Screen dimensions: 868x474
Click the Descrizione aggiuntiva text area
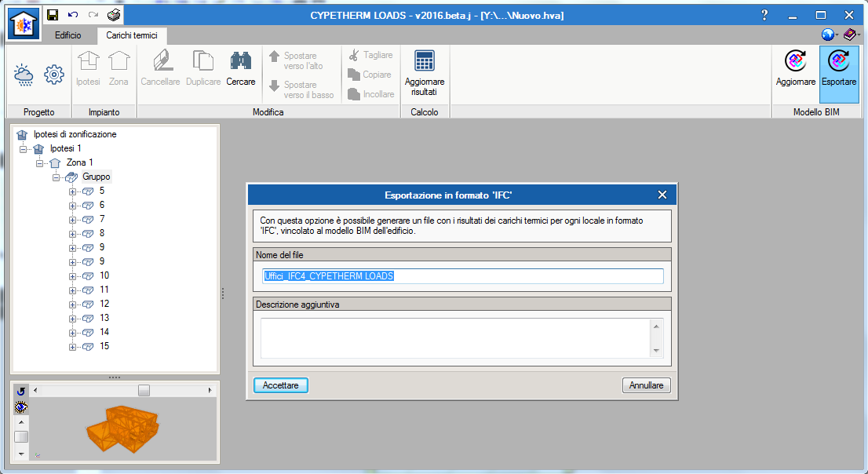tap(456, 337)
